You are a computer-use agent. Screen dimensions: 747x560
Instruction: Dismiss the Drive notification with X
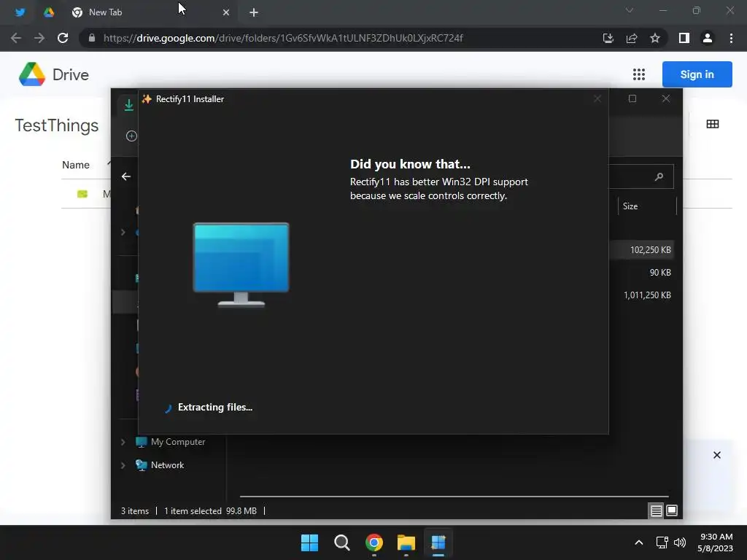point(717,455)
